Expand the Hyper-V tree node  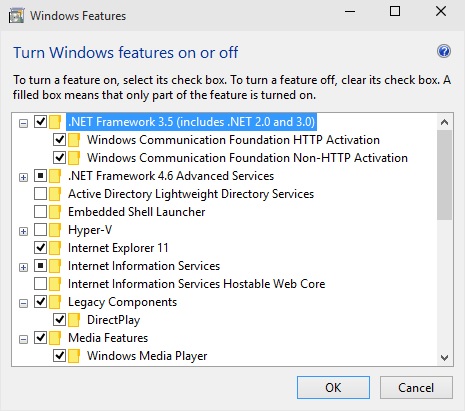point(23,231)
